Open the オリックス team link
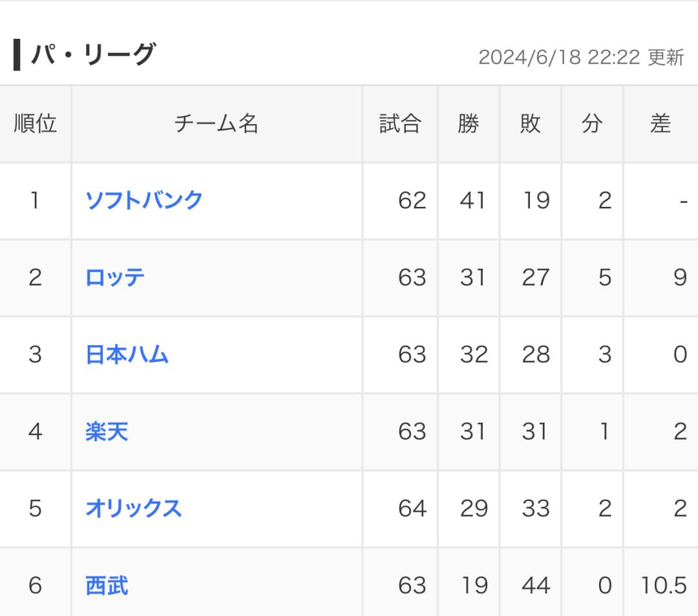Screen dimensions: 698x616 click(x=134, y=508)
